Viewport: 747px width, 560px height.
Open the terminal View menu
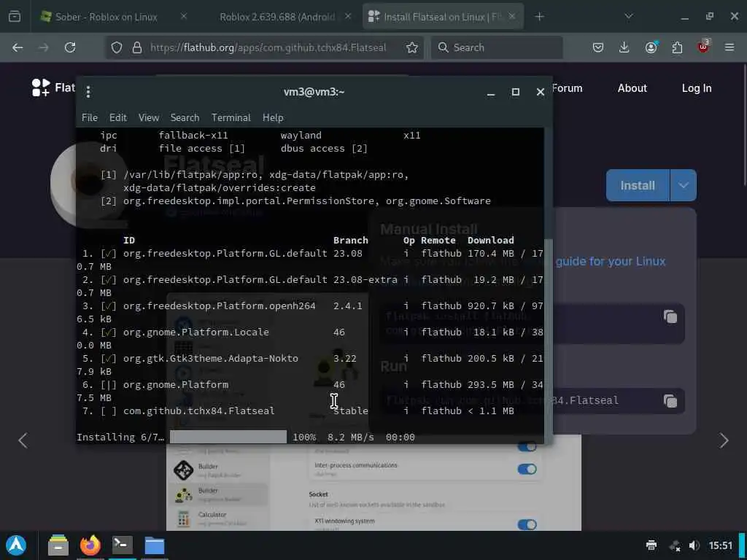click(x=149, y=117)
